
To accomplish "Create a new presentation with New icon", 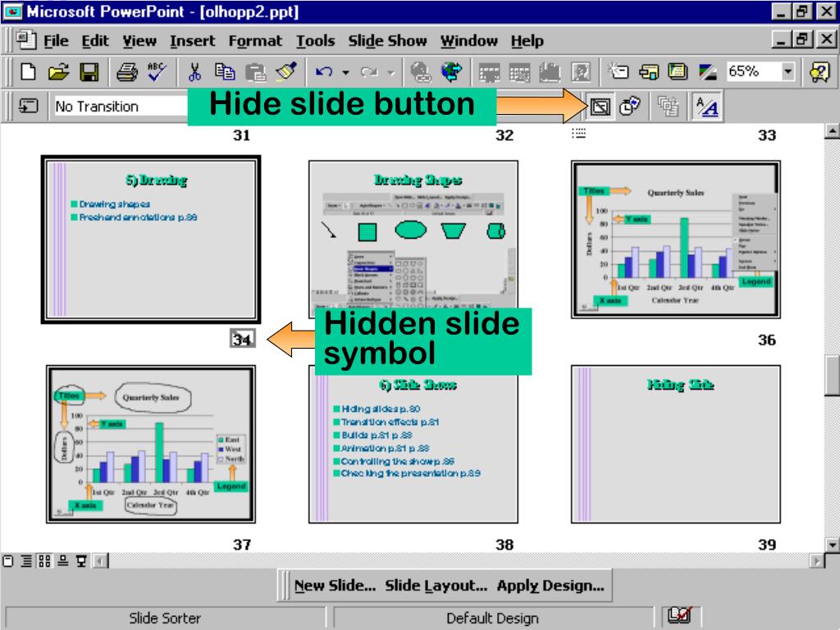I will point(28,71).
